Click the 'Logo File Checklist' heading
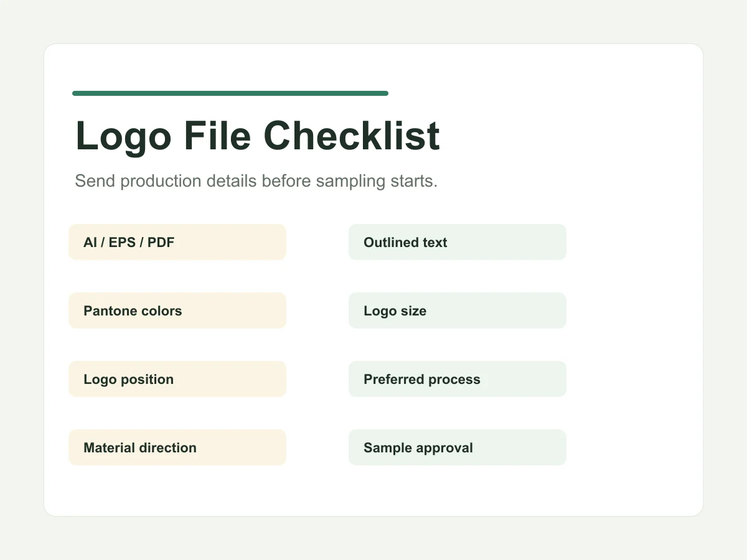Viewport: 747px width, 560px height. pos(258,136)
